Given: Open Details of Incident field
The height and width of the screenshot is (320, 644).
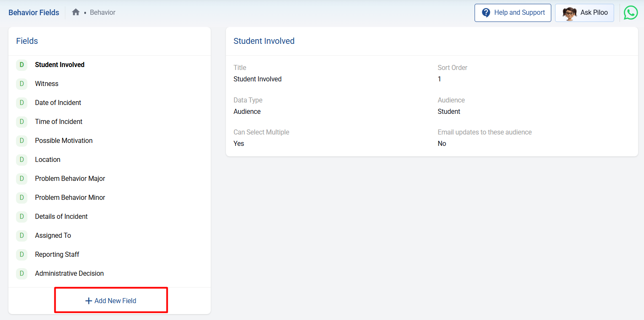Looking at the screenshot, I should 61,217.
